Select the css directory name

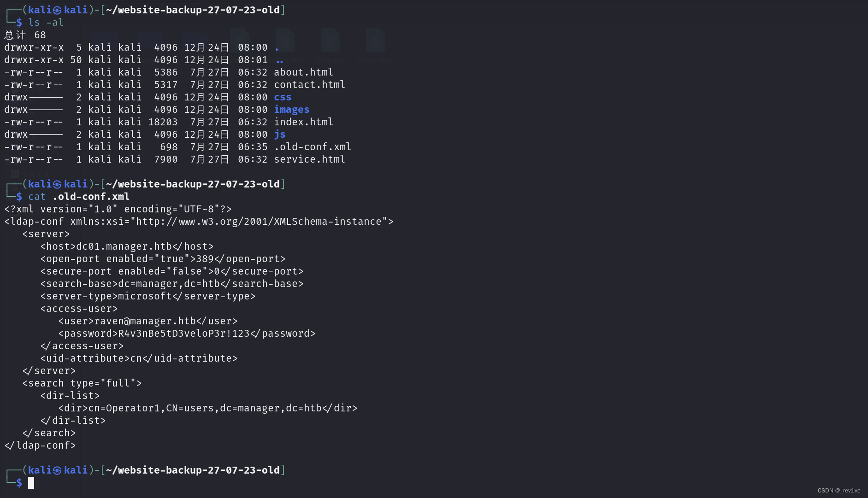tap(283, 97)
